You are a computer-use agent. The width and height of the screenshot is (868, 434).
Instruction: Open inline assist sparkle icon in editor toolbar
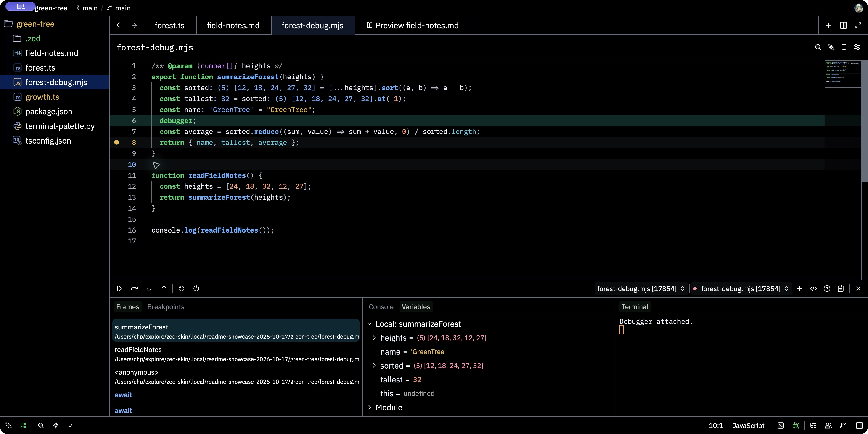(x=831, y=47)
